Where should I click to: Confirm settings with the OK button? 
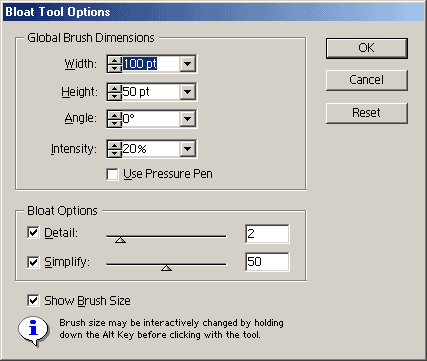[367, 48]
